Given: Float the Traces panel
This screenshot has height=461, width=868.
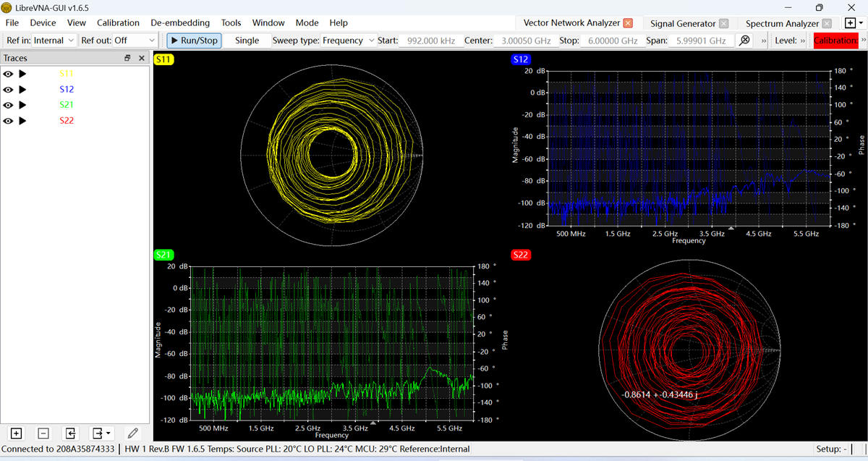Looking at the screenshot, I should 127,58.
